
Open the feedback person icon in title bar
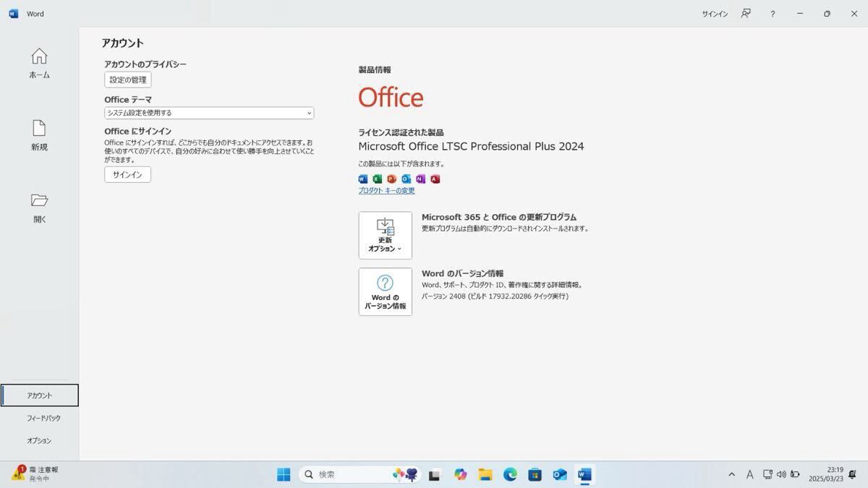click(746, 14)
